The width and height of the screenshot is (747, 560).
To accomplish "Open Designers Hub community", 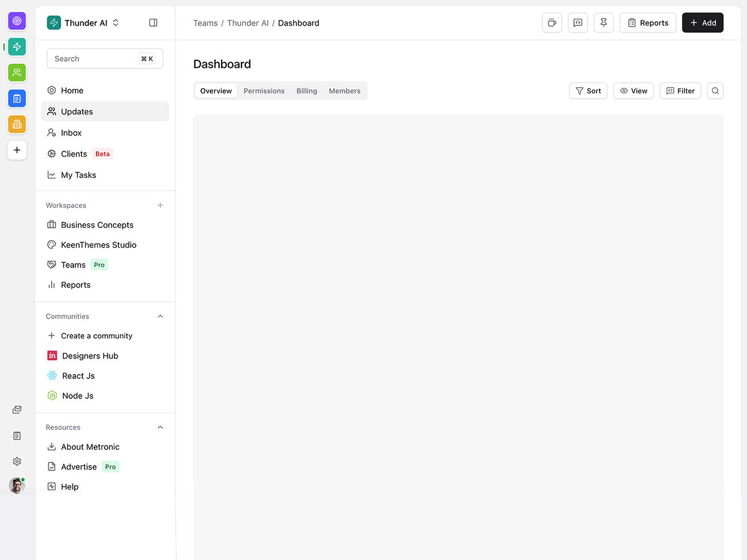I will pos(90,356).
